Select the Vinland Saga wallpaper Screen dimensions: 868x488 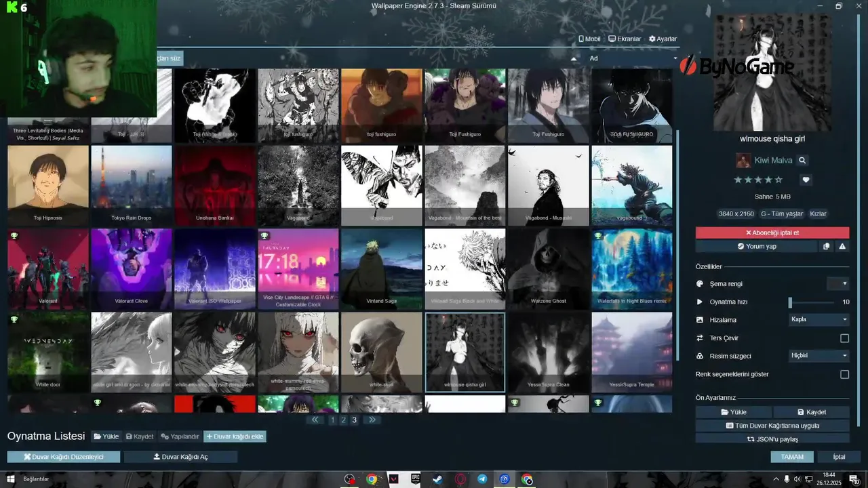381,268
